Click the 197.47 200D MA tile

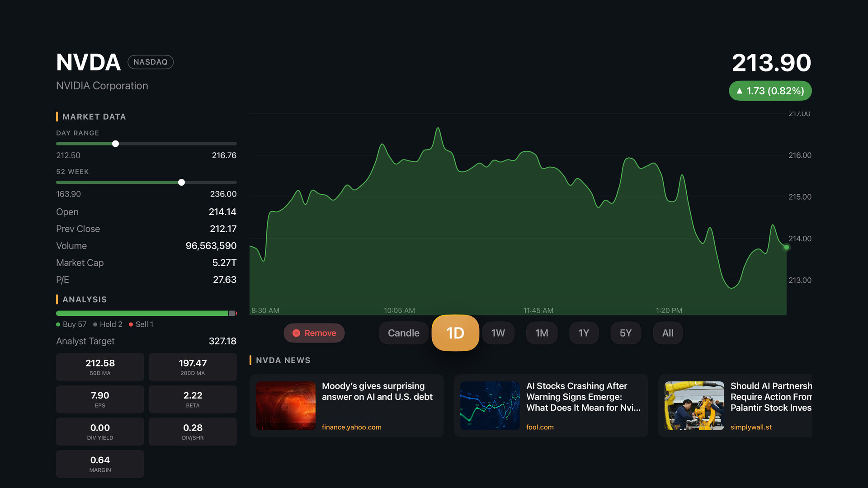click(x=193, y=367)
